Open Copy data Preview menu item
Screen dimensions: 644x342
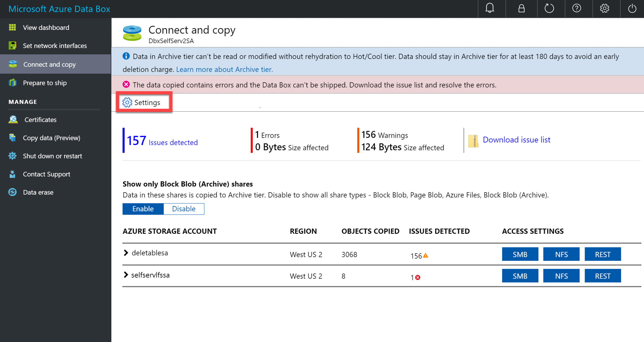click(x=51, y=138)
